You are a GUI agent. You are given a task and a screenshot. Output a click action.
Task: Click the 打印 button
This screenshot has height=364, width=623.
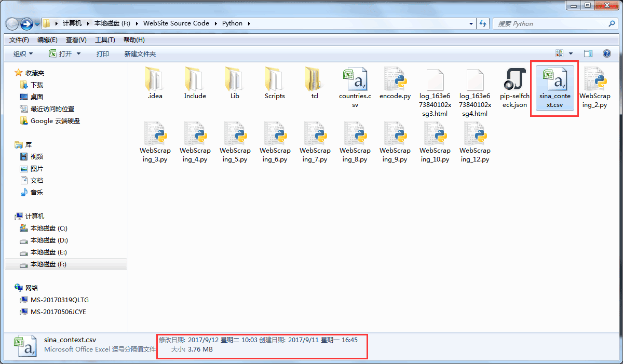pos(103,54)
